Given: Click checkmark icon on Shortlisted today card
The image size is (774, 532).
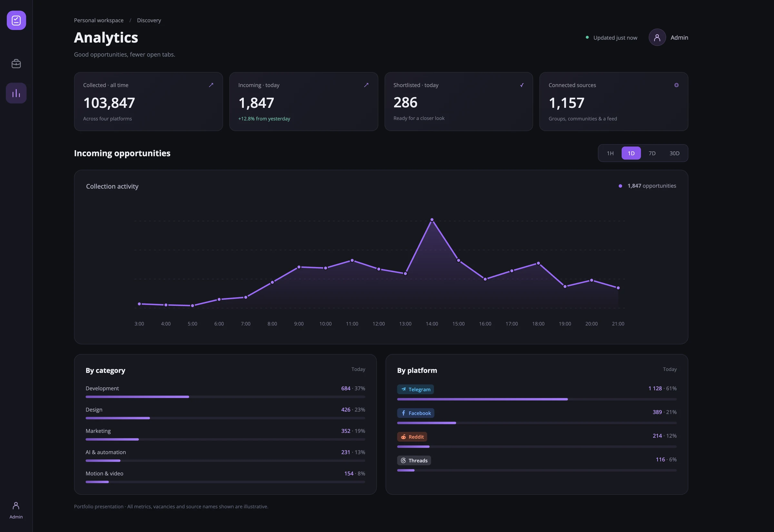Looking at the screenshot, I should point(522,85).
